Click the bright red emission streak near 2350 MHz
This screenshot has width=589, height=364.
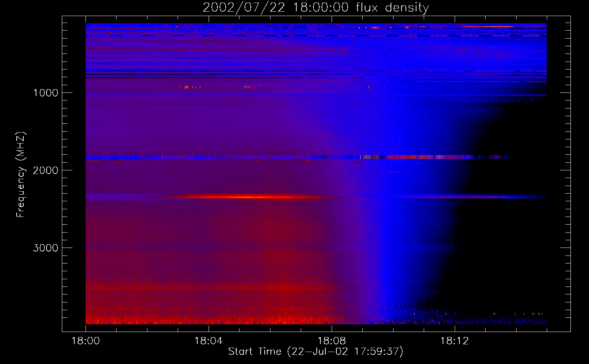click(248, 197)
